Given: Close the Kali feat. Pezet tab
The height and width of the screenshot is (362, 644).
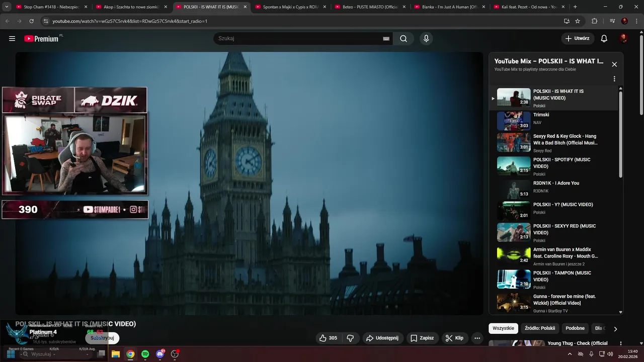Looking at the screenshot, I should point(563,7).
